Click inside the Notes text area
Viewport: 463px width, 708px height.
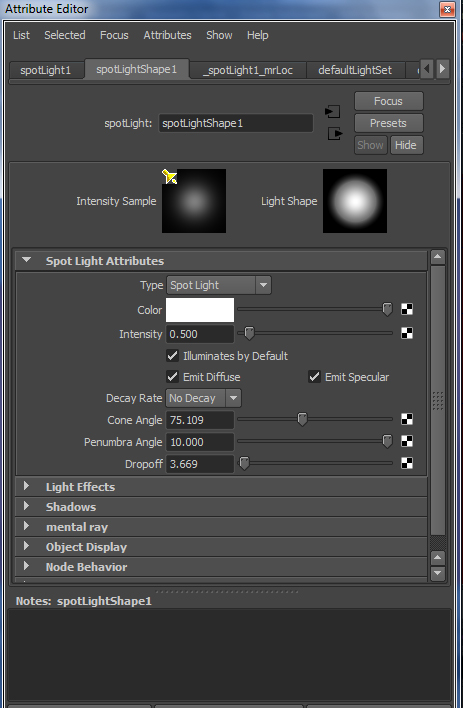point(229,655)
